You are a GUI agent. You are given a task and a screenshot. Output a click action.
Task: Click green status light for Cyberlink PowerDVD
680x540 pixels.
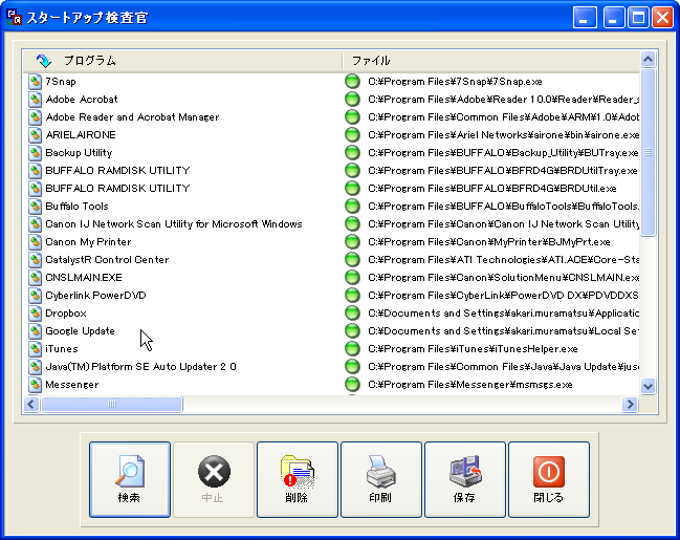click(353, 295)
